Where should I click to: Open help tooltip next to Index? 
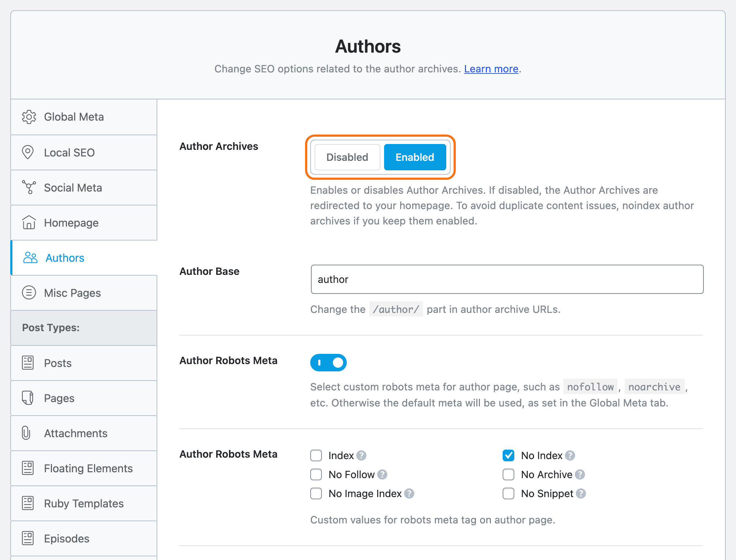pos(361,455)
